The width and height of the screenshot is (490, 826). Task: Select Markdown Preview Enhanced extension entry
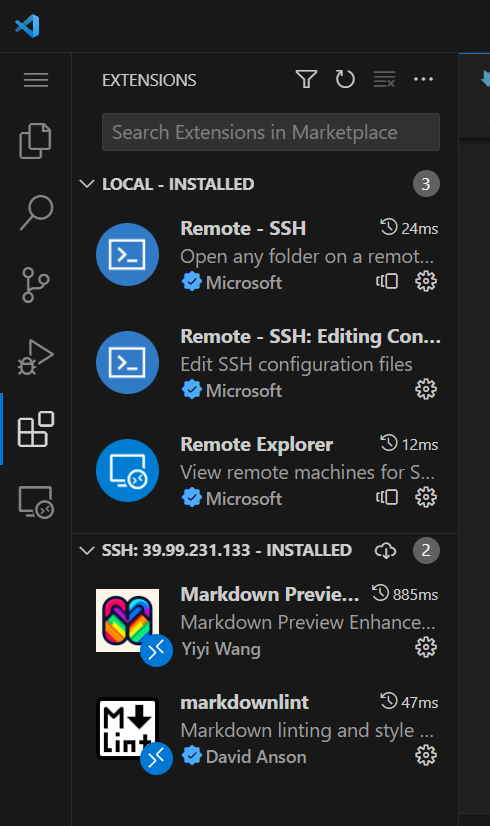point(265,621)
